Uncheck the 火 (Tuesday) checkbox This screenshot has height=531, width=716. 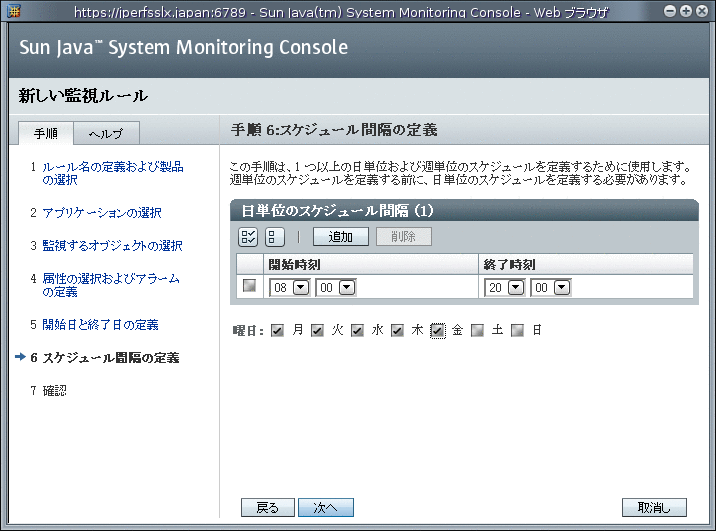(317, 330)
